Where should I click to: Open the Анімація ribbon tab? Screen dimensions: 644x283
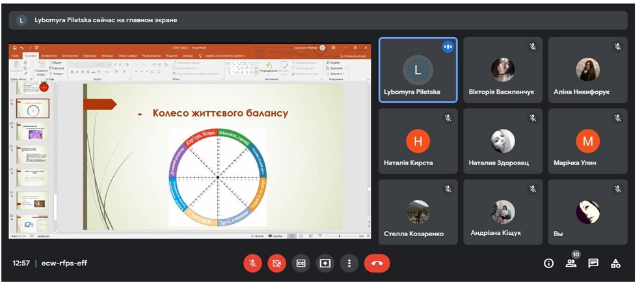click(107, 56)
